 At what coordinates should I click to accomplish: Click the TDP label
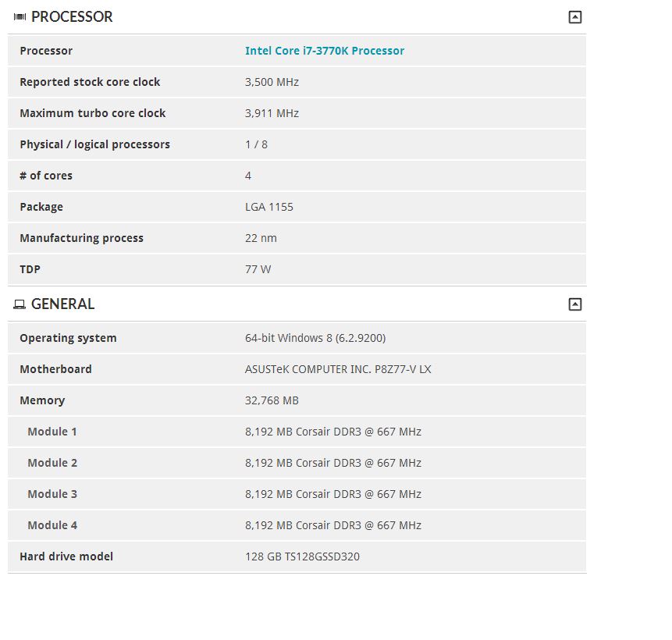(x=30, y=269)
